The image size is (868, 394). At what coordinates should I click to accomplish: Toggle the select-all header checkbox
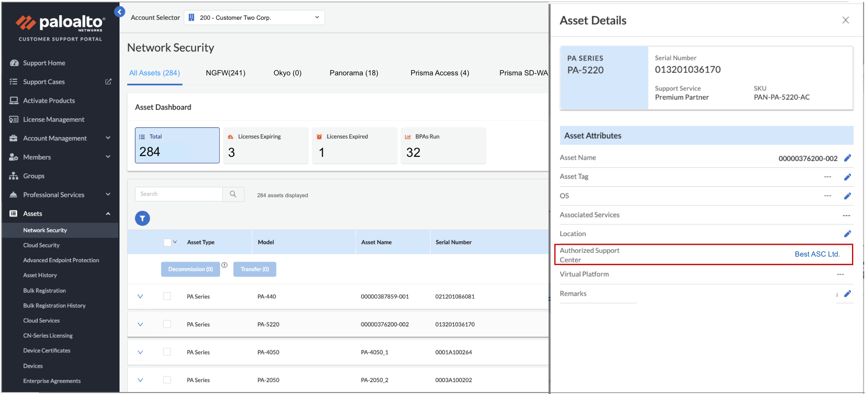click(167, 242)
